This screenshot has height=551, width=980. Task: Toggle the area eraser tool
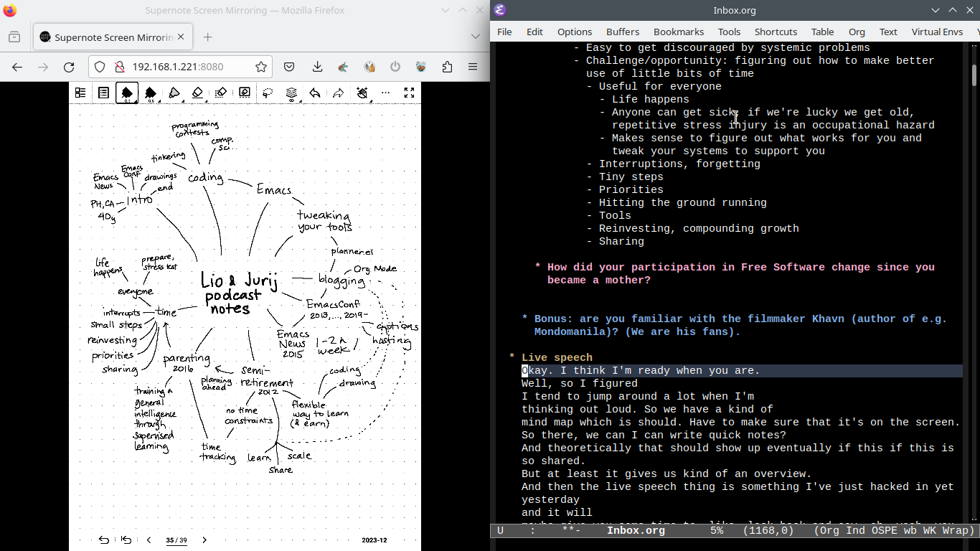221,93
